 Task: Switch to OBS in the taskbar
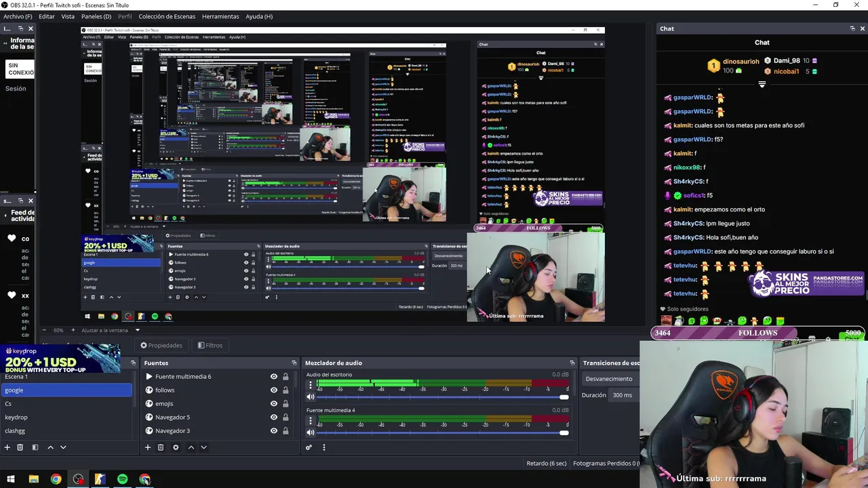click(x=79, y=479)
